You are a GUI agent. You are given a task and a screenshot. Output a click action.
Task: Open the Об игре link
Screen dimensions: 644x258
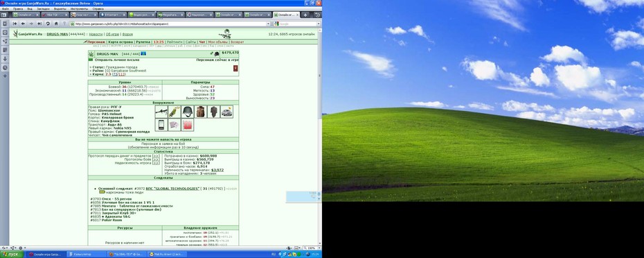click(x=113, y=34)
